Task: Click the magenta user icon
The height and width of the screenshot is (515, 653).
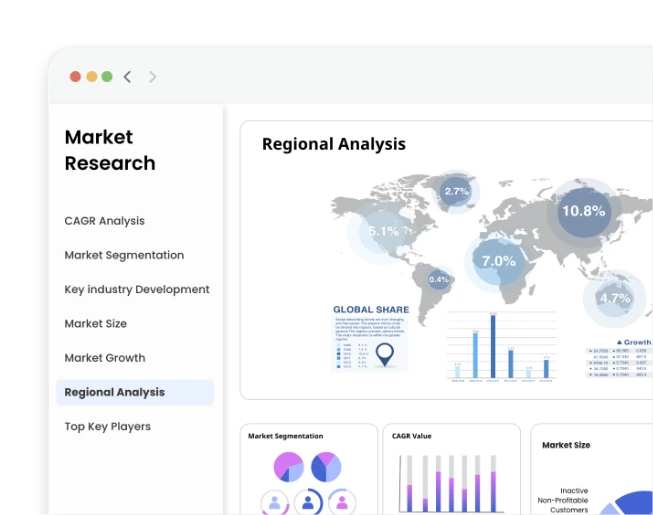Action: (x=342, y=503)
